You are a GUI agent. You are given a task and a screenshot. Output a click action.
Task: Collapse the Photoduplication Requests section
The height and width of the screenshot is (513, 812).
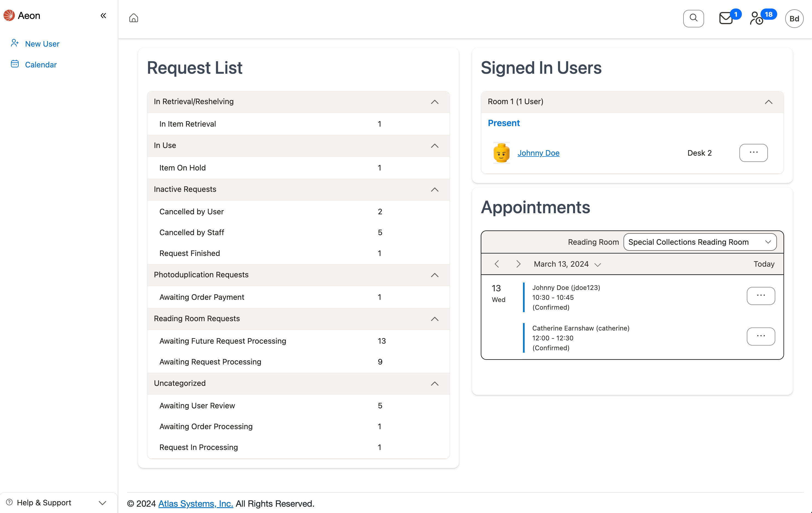pyautogui.click(x=435, y=275)
